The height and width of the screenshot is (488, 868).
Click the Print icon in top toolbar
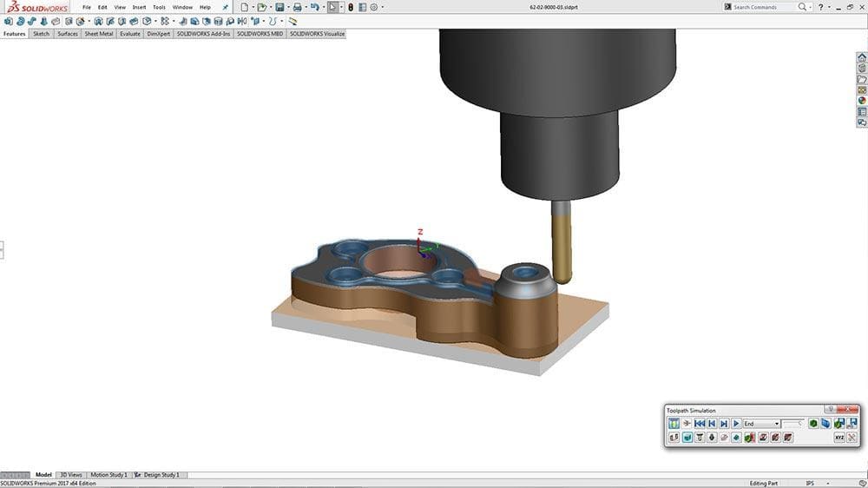tap(297, 7)
